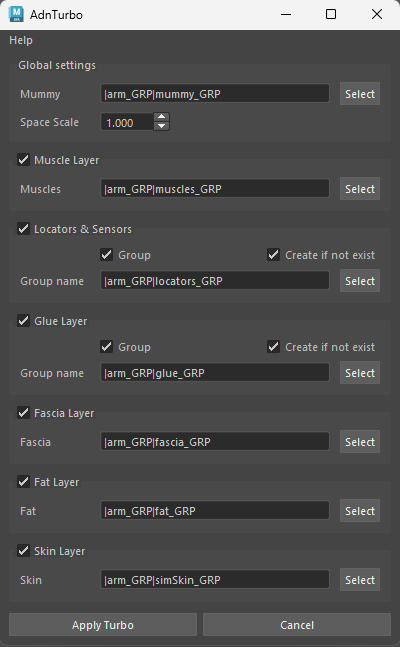Image resolution: width=400 pixels, height=647 pixels.
Task: Toggle the Skin Layer checkbox
Action: point(24,550)
